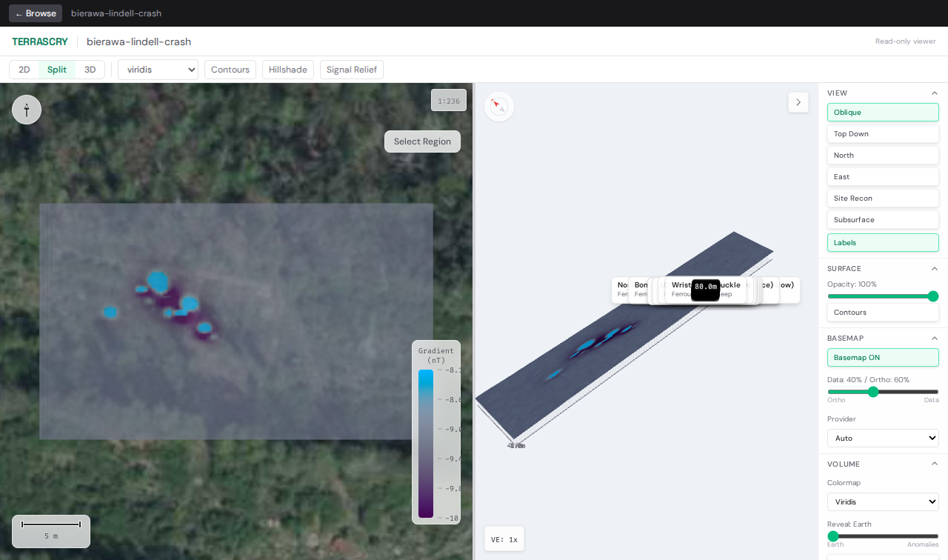
Task: Click the north arrow icon on the map
Action: 27,109
